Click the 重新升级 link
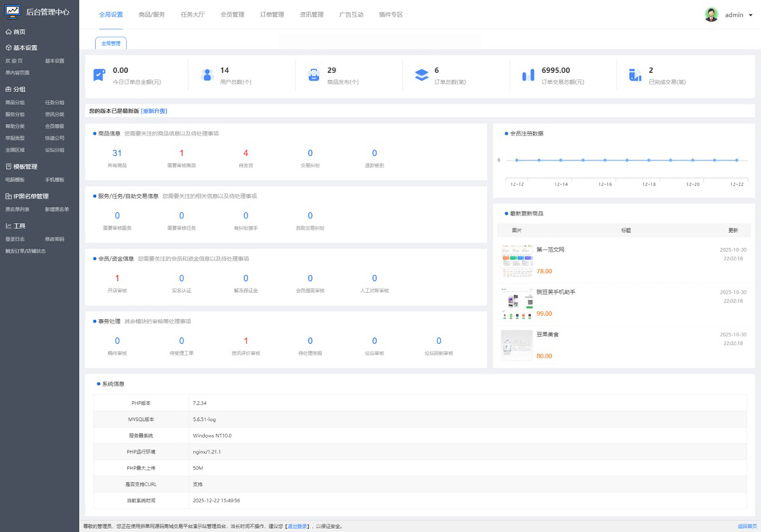The width and height of the screenshot is (761, 532). pyautogui.click(x=154, y=111)
